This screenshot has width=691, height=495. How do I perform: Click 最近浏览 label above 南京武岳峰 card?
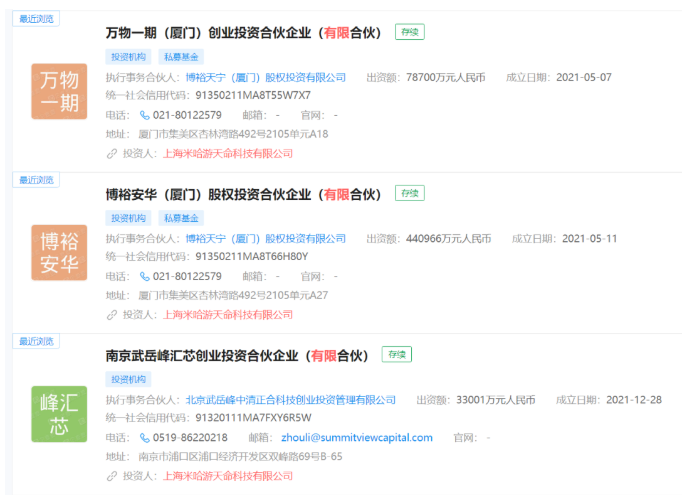(36, 342)
